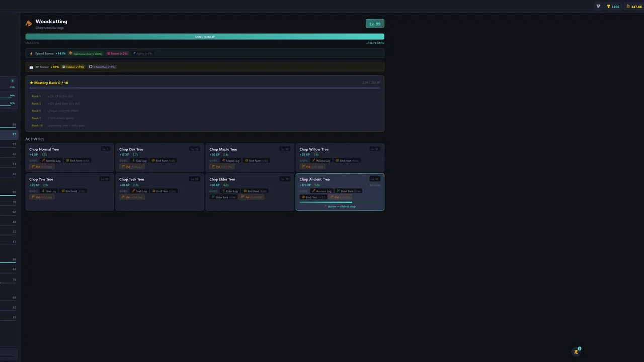Click the Rank 1 mastery reward row

[205, 96]
